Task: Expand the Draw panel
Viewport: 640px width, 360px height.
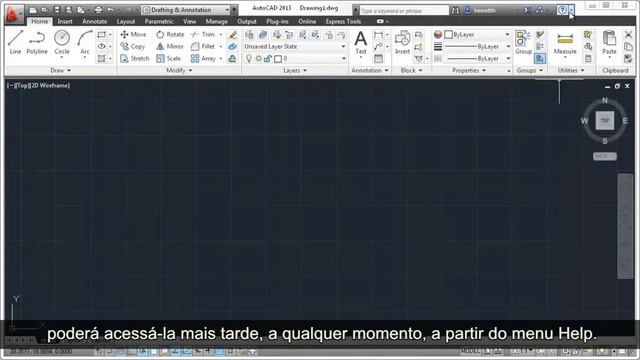Action: tap(60, 71)
